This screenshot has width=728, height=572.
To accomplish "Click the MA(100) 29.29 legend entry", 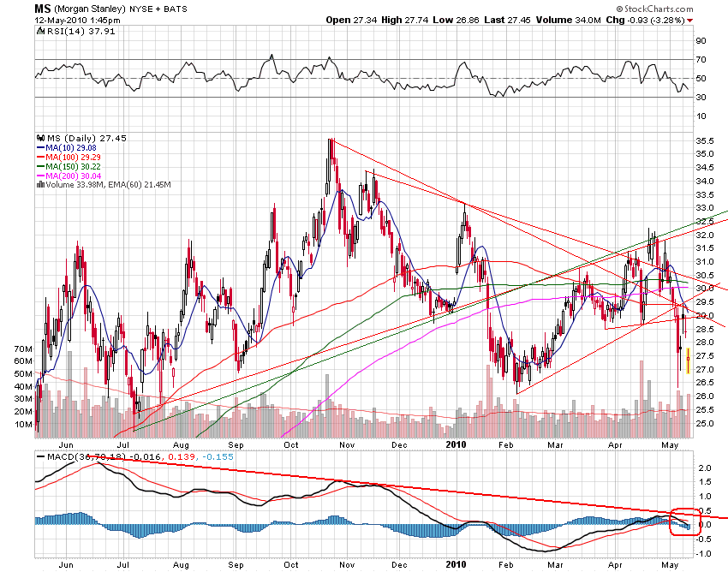I will [73, 158].
